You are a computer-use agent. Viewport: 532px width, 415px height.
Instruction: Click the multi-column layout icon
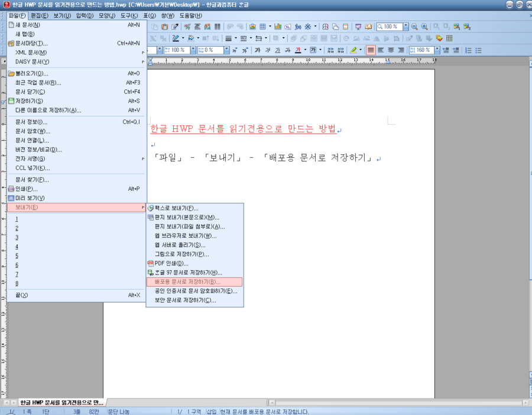(x=218, y=27)
